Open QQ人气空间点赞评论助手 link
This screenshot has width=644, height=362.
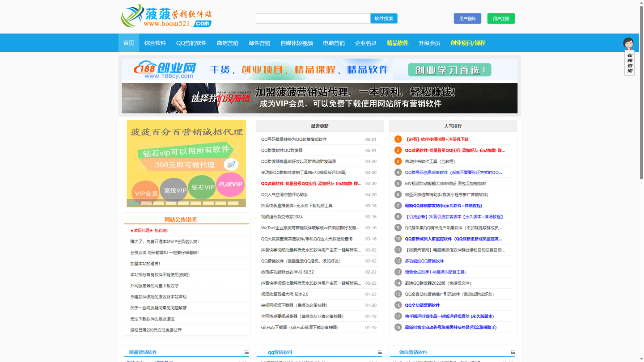(284, 195)
